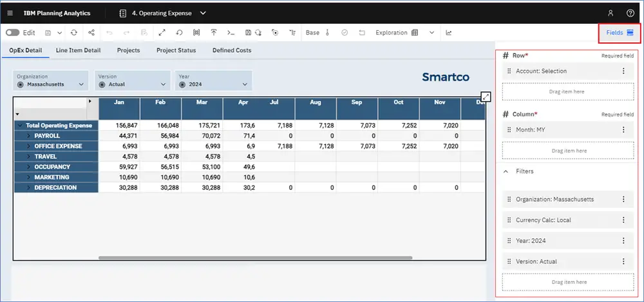Open the 4. Operating Expense book dropdown

[203, 13]
